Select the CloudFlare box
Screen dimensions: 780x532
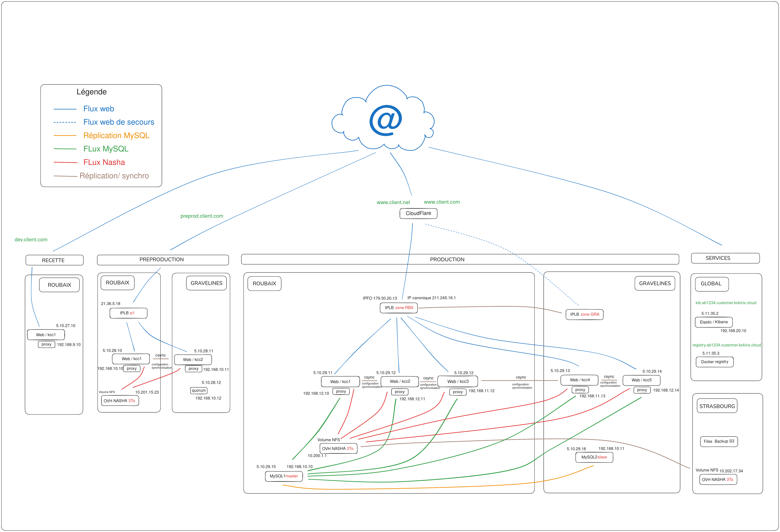418,213
